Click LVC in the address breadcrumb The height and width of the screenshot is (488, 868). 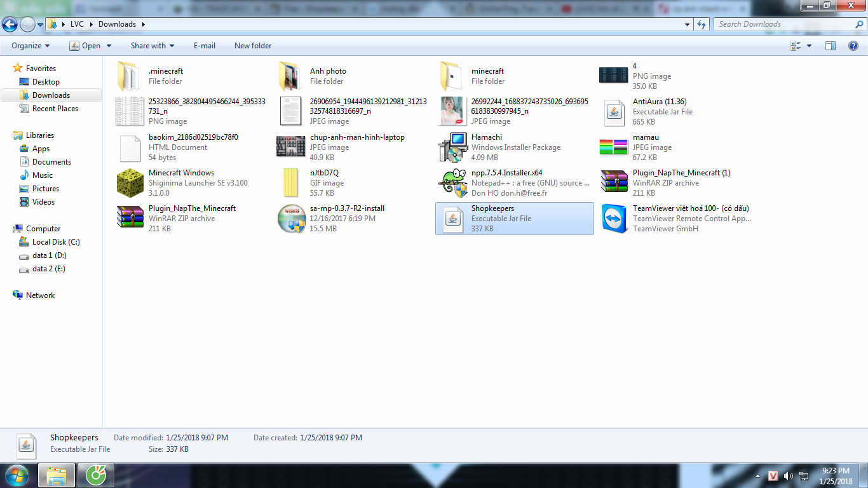coord(77,24)
